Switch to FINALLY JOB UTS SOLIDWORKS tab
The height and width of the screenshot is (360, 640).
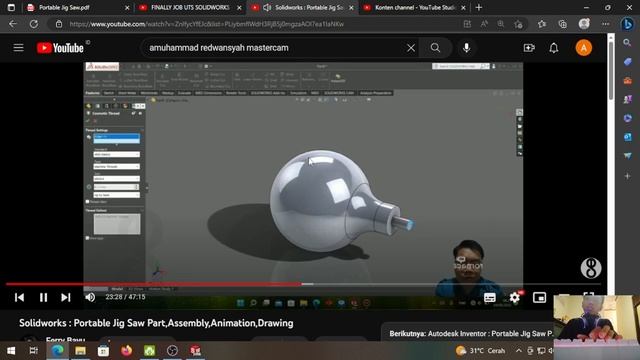pyautogui.click(x=190, y=7)
